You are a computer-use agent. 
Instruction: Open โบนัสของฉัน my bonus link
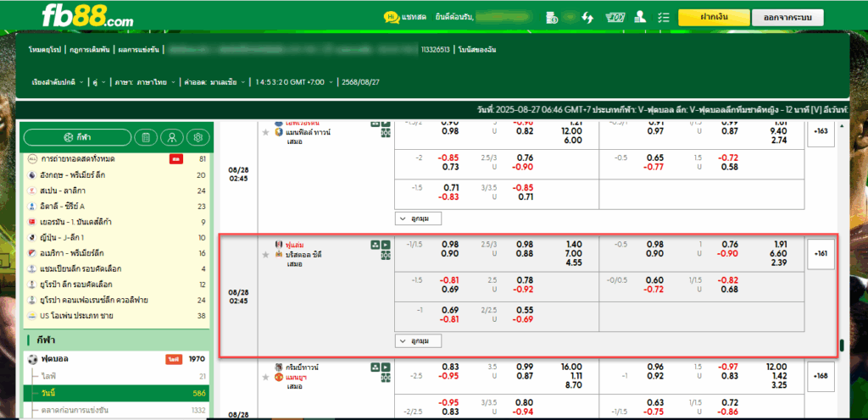tap(477, 50)
